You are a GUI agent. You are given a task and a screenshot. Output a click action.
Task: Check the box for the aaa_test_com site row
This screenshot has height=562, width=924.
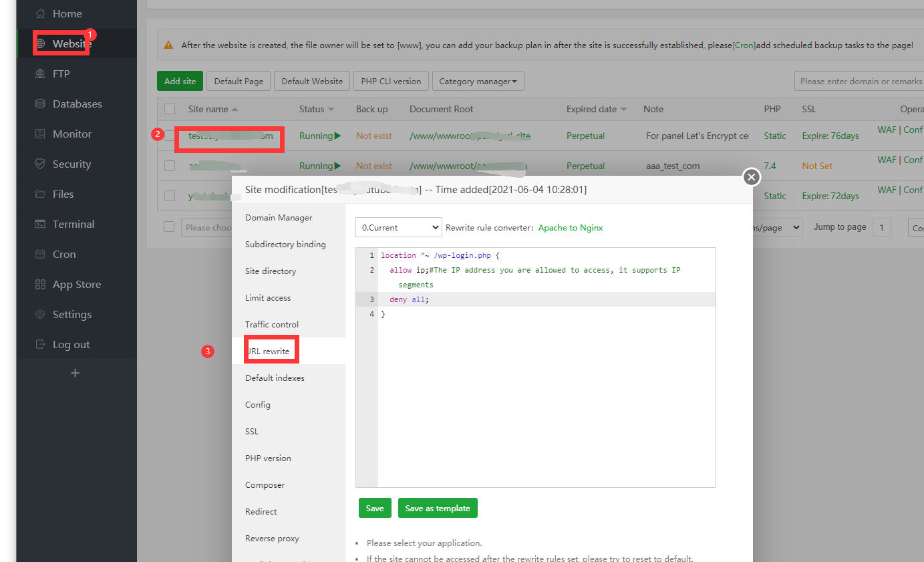170,166
